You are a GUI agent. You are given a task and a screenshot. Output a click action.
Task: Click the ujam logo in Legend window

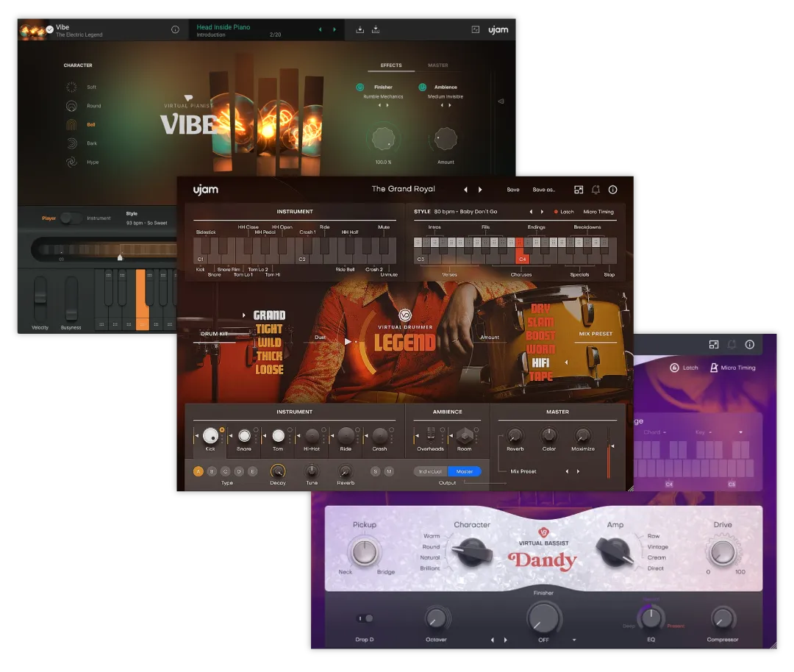206,190
